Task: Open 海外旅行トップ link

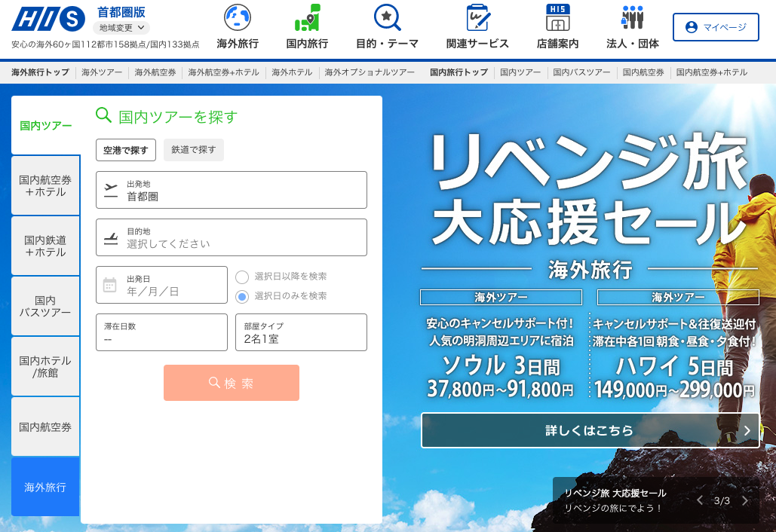Action: click(x=40, y=72)
